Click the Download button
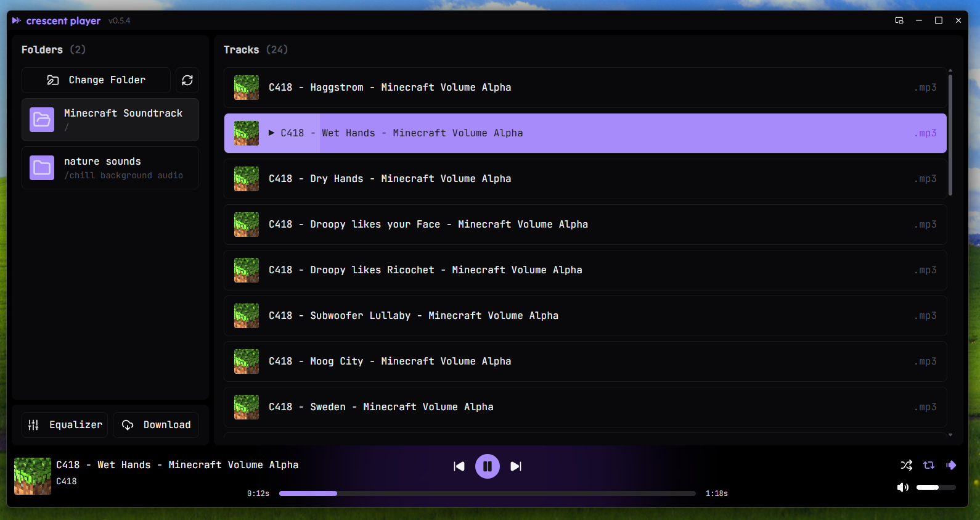The height and width of the screenshot is (520, 980). click(156, 425)
